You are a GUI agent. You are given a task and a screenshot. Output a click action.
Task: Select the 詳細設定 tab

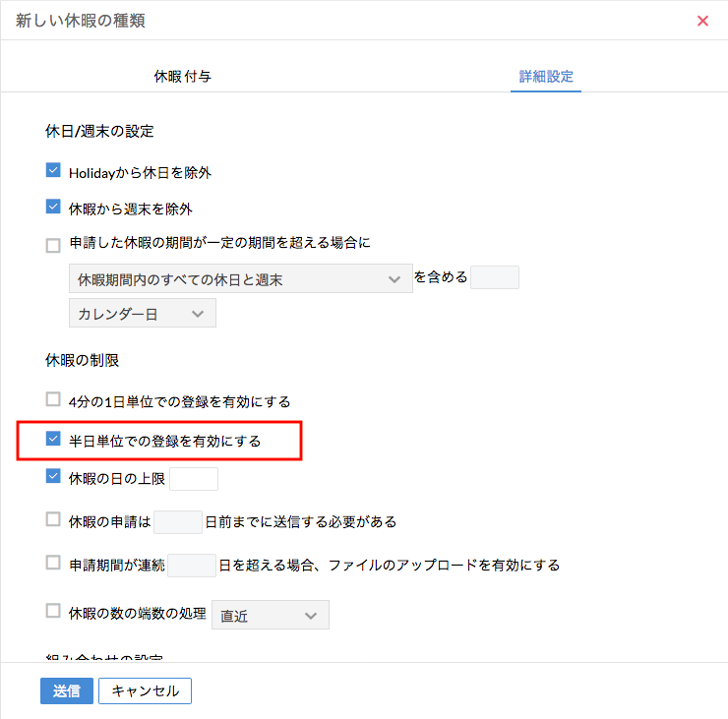pos(546,76)
